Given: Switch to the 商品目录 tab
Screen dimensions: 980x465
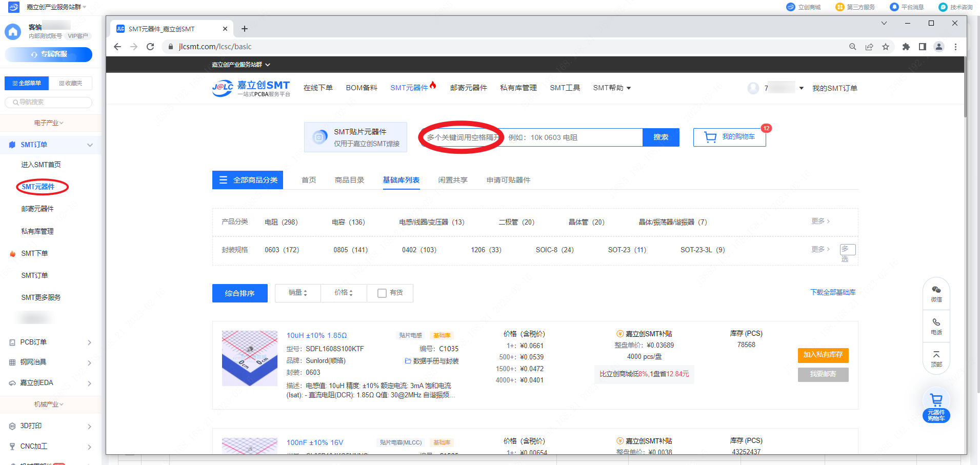Looking at the screenshot, I should (x=349, y=180).
